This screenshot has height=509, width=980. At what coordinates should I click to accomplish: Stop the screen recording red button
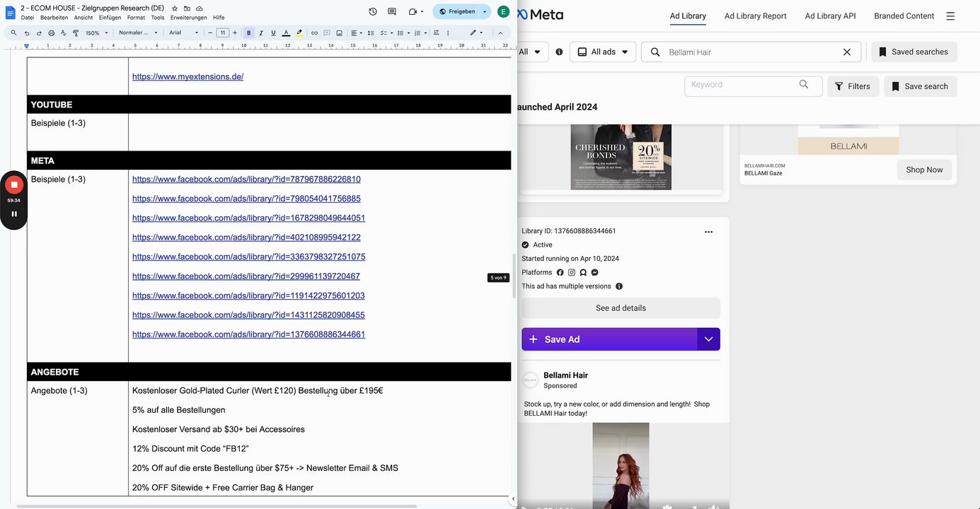click(x=13, y=185)
